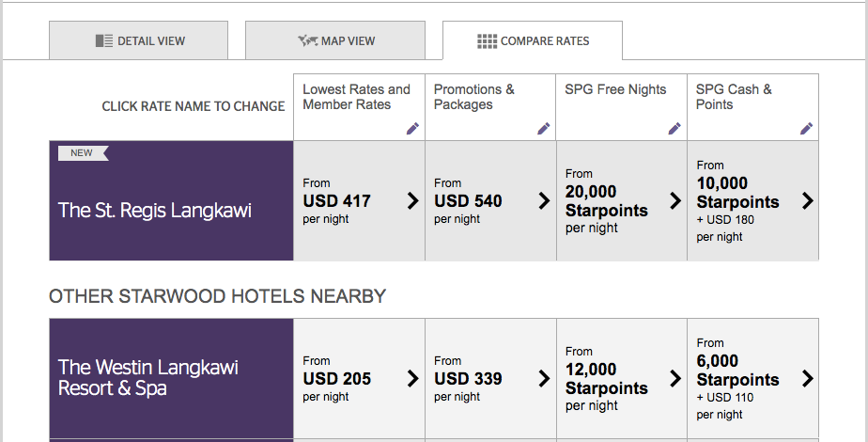Click the grid icon on Compare Rates tab
This screenshot has height=442, width=868.
(487, 41)
